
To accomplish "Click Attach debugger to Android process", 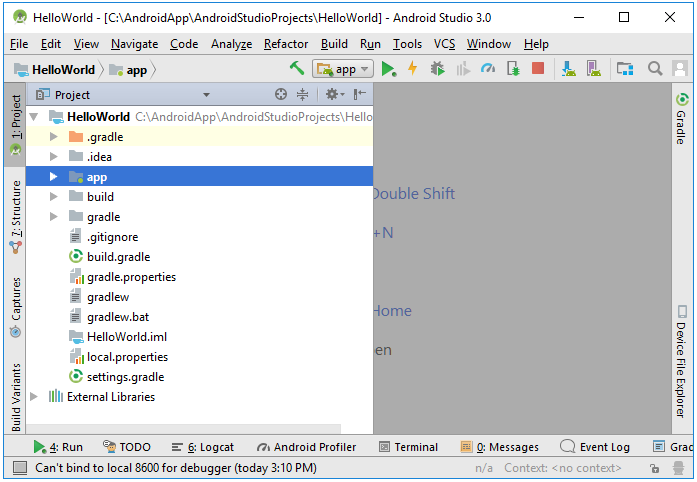I will [x=513, y=68].
